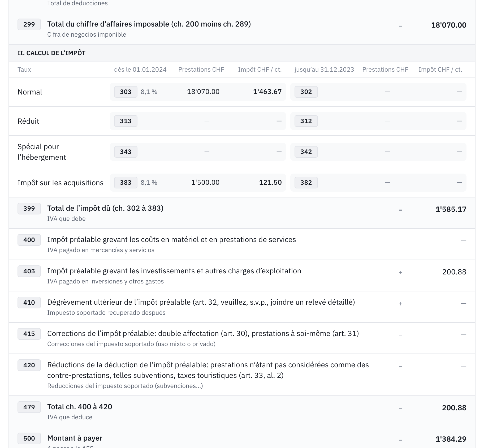Click the 479 Total ch. 400 à 420 badge
Screen dimensions: 484x448
pos(29,407)
